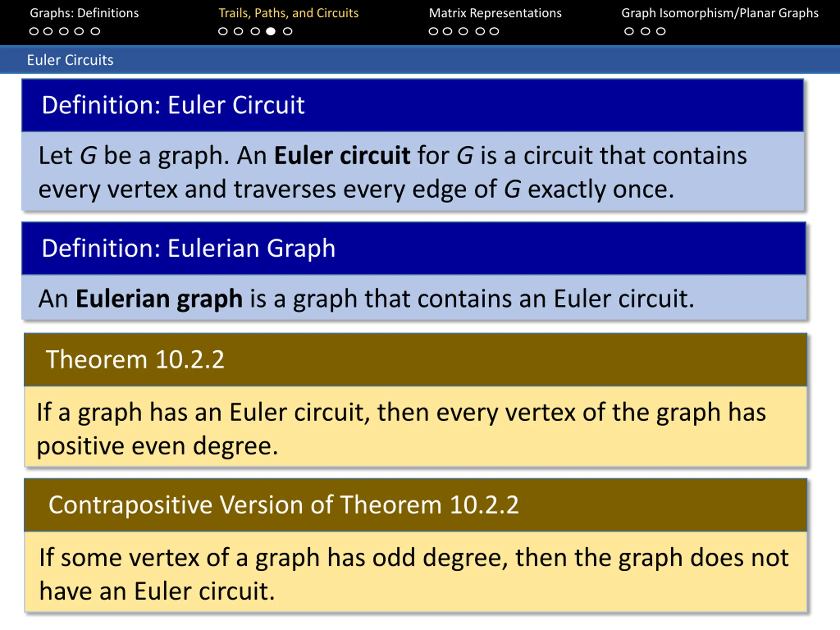Go to Graph Isomorphism/Planar Graphs section
Viewport: 840px width, 630px height.
(x=720, y=13)
